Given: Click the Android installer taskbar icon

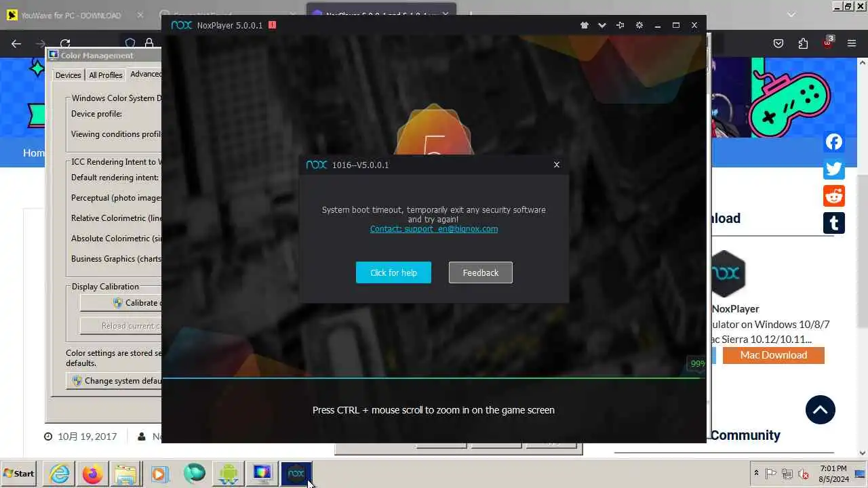Looking at the screenshot, I should (x=229, y=474).
